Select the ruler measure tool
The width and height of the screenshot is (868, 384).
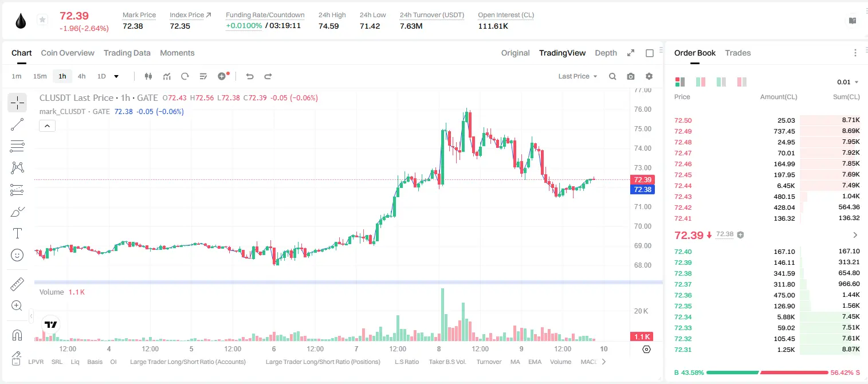pos(17,284)
